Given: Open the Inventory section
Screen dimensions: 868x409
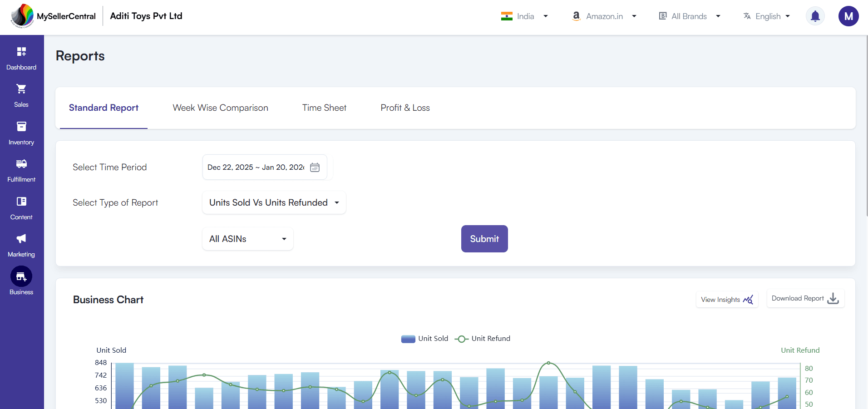Looking at the screenshot, I should click(21, 132).
